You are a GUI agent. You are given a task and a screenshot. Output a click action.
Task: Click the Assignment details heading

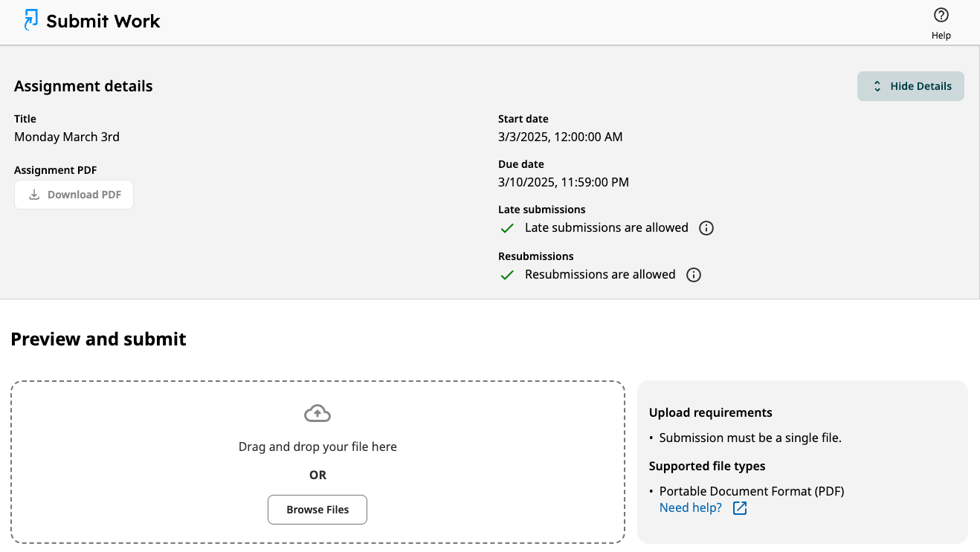pyautogui.click(x=83, y=86)
